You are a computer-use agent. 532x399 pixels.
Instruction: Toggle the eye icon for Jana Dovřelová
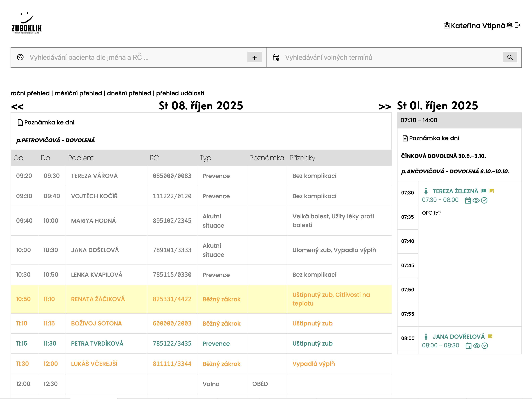(476, 346)
